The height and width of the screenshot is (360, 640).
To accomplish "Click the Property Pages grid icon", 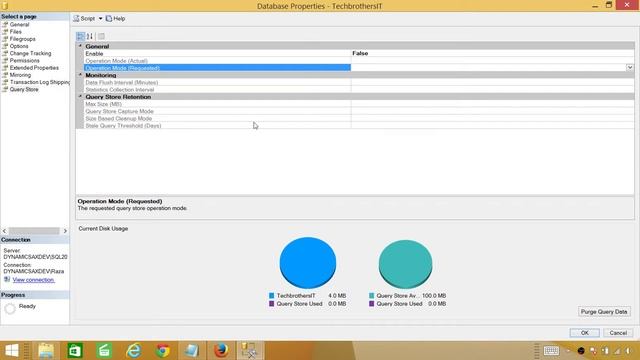I will [x=101, y=36].
